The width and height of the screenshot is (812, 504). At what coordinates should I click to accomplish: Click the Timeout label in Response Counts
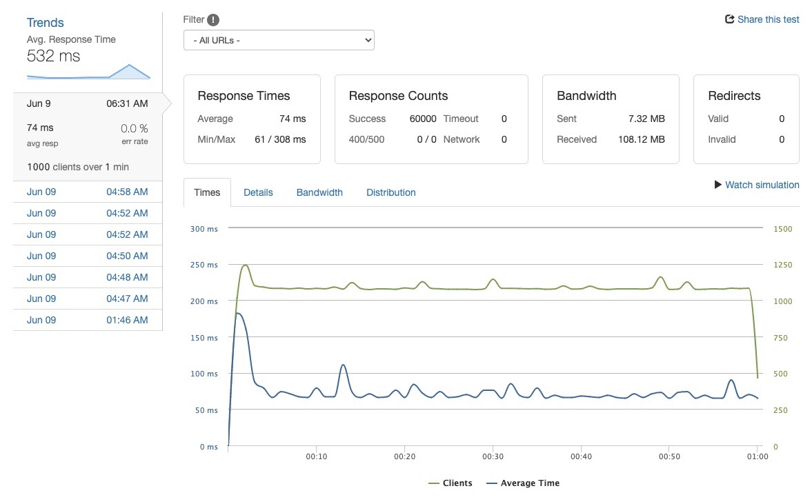click(x=461, y=119)
